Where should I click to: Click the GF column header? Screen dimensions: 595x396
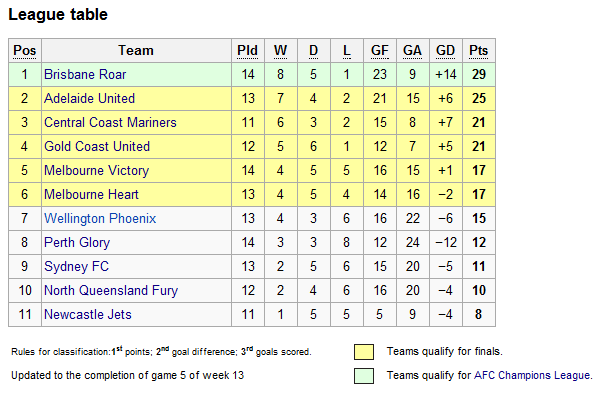point(380,50)
